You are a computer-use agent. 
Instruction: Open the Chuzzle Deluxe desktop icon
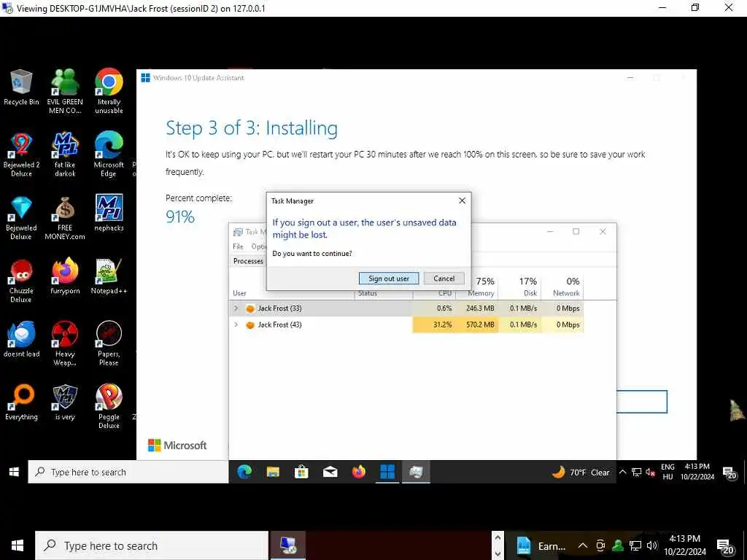tap(21, 281)
